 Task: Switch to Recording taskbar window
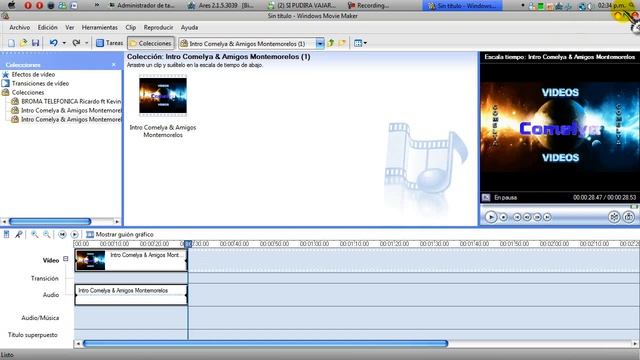coord(368,5)
